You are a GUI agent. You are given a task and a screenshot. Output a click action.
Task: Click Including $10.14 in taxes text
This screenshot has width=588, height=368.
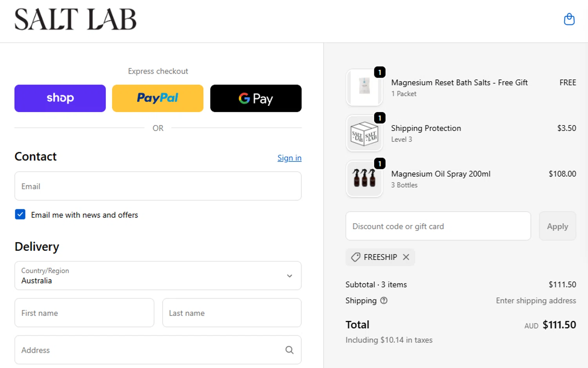pos(389,340)
